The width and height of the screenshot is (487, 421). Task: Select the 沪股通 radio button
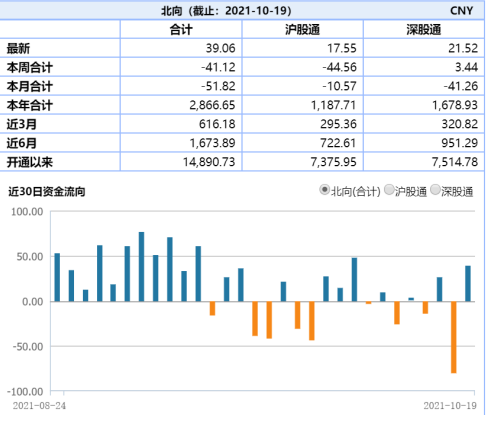(x=389, y=190)
